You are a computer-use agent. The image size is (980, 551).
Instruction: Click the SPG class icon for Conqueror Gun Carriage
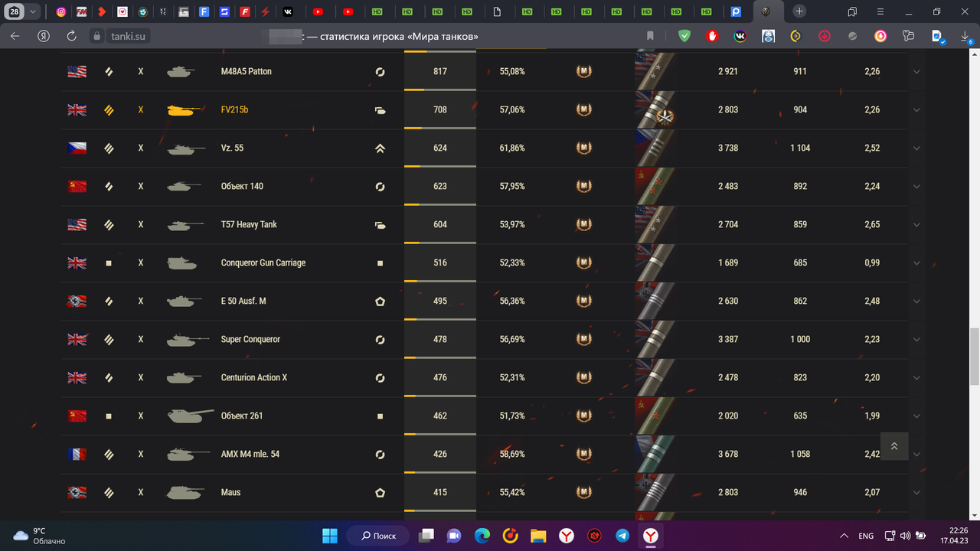[109, 262]
